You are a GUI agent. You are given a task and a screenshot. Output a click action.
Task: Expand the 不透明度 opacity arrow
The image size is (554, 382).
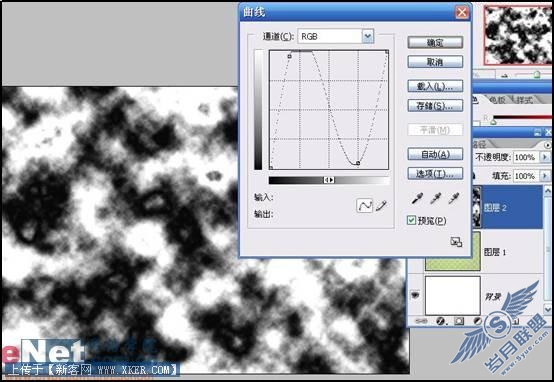pos(544,157)
